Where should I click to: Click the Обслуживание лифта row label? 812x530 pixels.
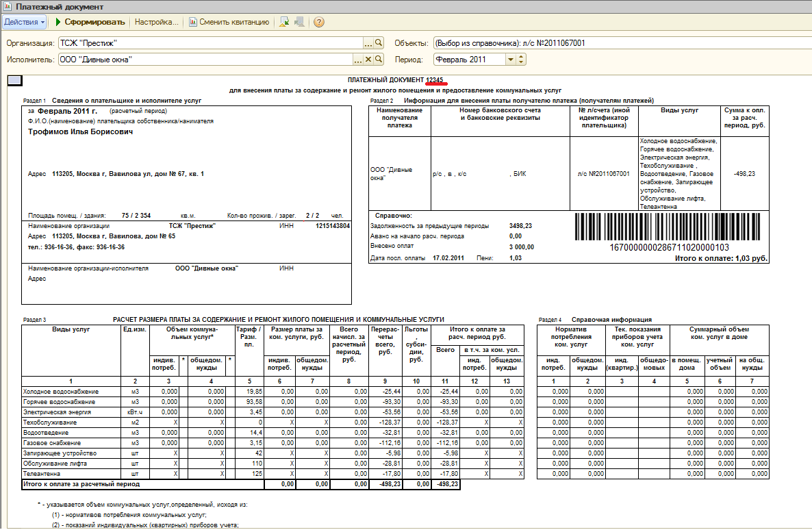pos(55,463)
